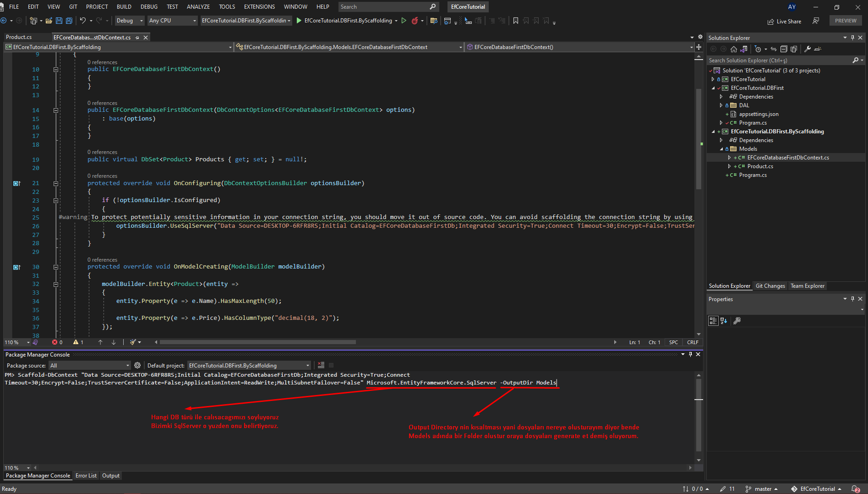Select the Hot Reload flame icon
868x494 pixels.
click(415, 21)
